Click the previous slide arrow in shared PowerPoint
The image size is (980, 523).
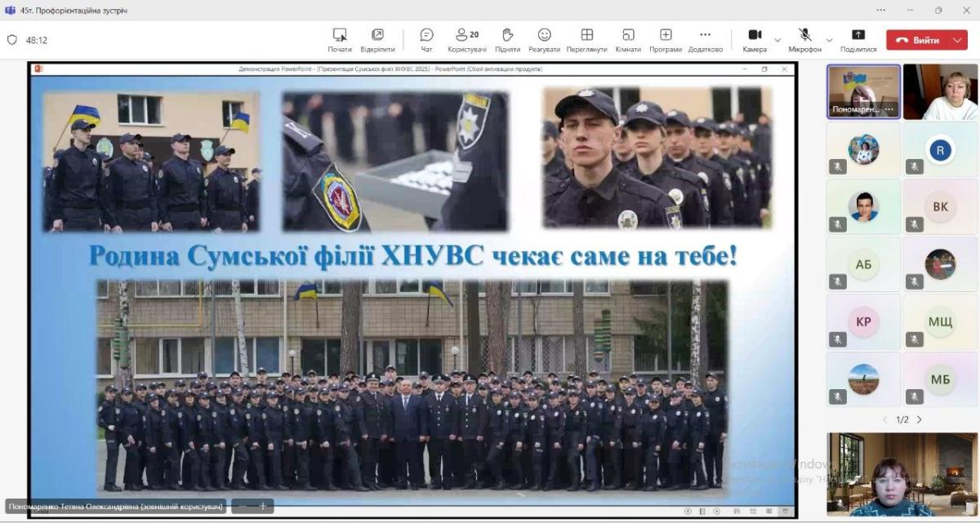[x=688, y=511]
